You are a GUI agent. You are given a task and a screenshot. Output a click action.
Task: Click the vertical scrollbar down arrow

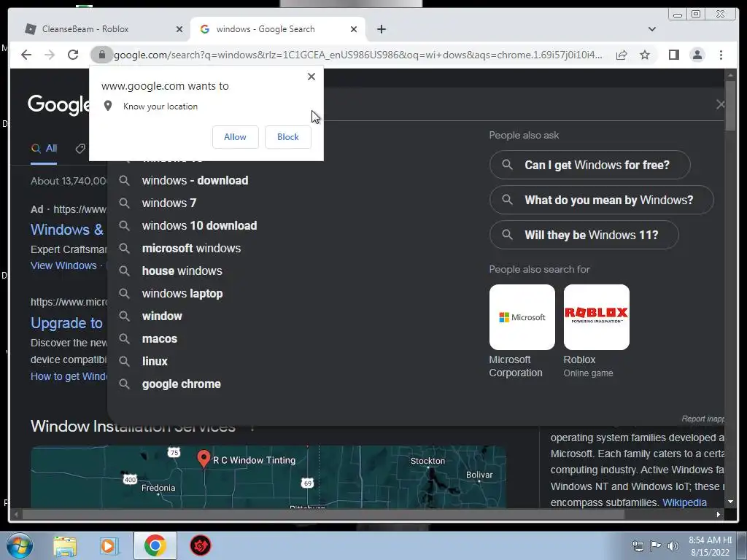[x=729, y=502]
